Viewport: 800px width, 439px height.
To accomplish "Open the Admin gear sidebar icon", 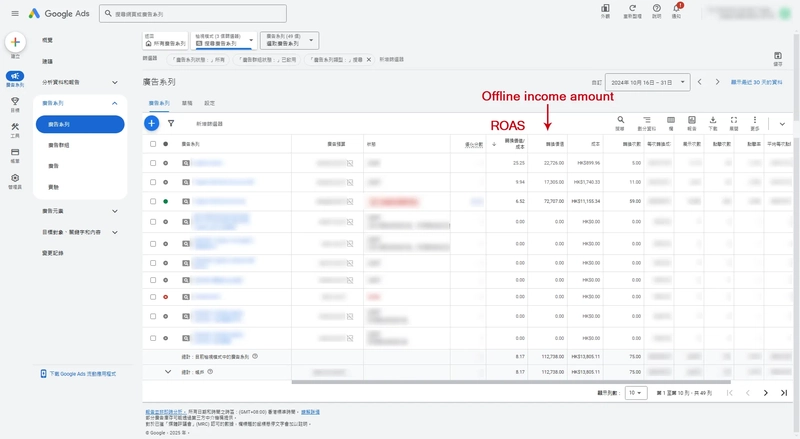I will pos(15,178).
